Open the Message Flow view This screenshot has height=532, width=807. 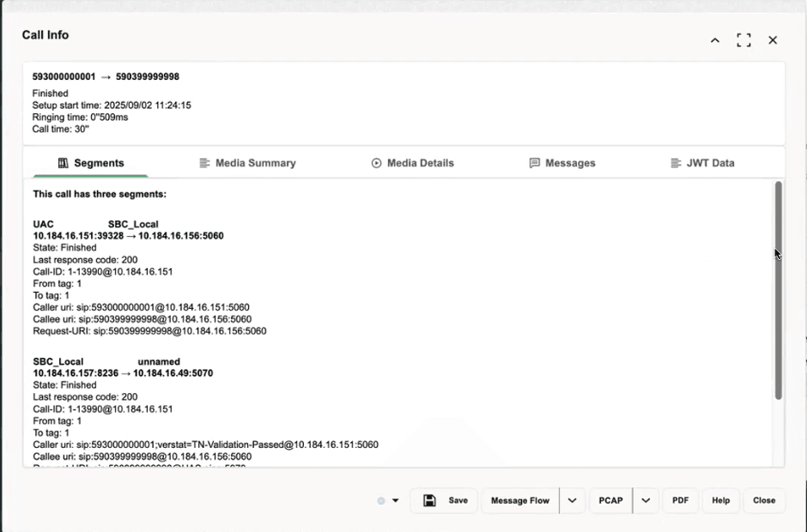click(x=519, y=500)
